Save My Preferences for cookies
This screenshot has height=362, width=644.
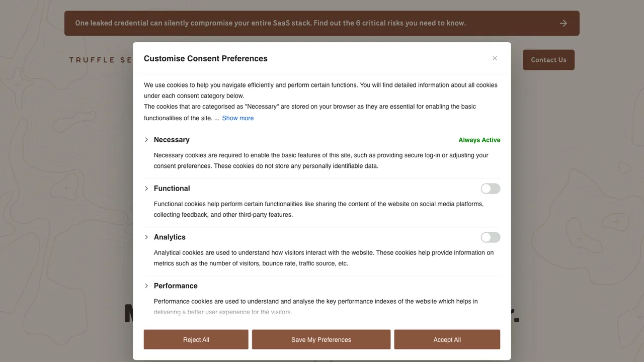[x=321, y=339]
